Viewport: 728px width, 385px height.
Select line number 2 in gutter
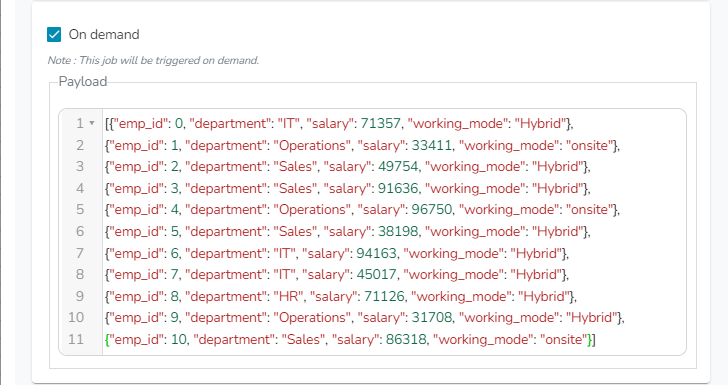[x=80, y=145]
